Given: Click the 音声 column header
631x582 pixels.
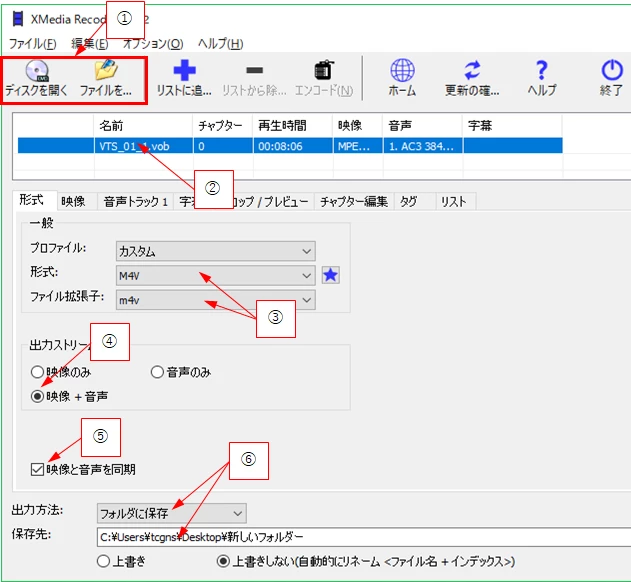Looking at the screenshot, I should point(422,126).
